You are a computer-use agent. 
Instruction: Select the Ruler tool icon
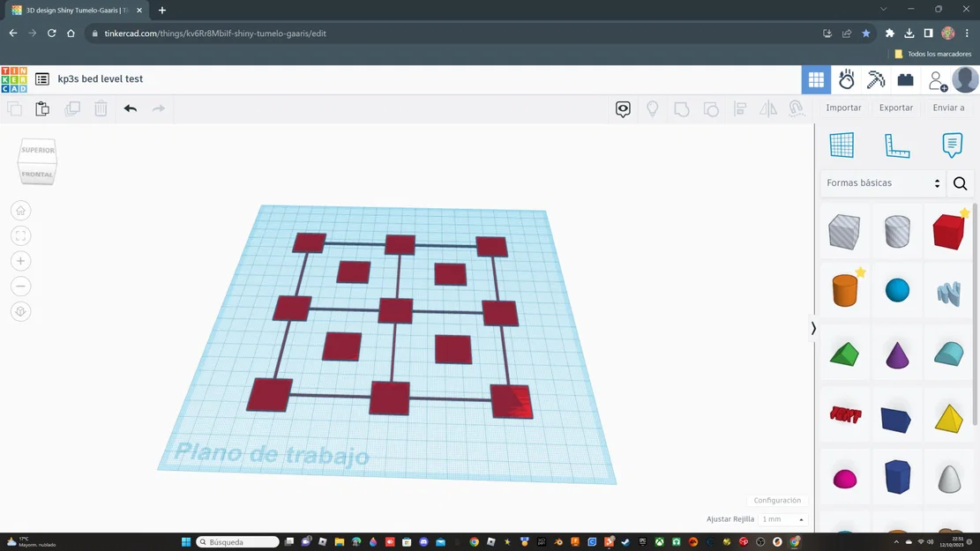coord(897,145)
